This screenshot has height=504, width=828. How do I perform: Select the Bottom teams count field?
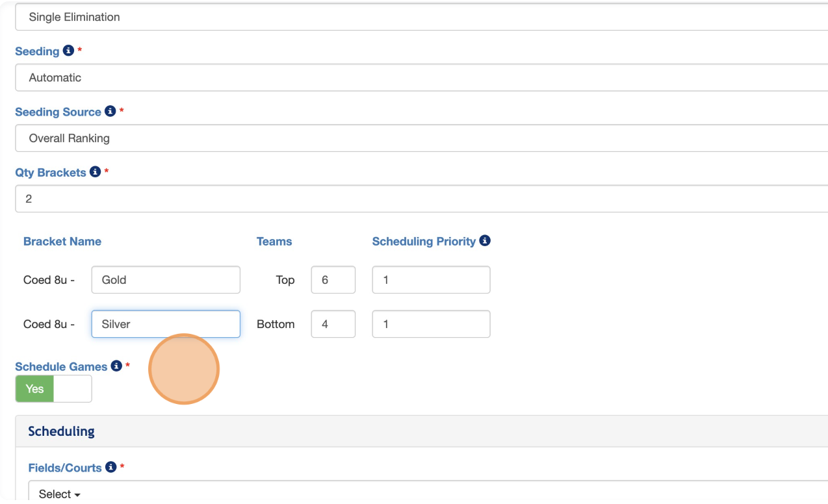tap(333, 324)
